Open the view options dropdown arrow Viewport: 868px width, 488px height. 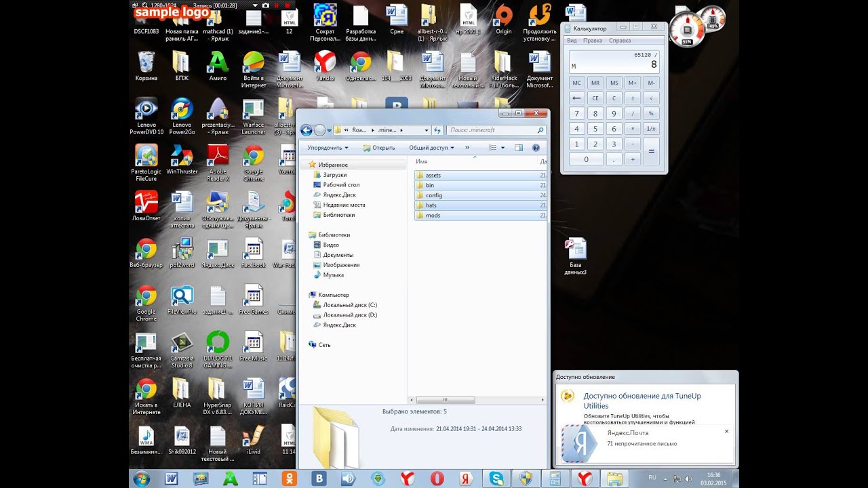pyautogui.click(x=502, y=148)
